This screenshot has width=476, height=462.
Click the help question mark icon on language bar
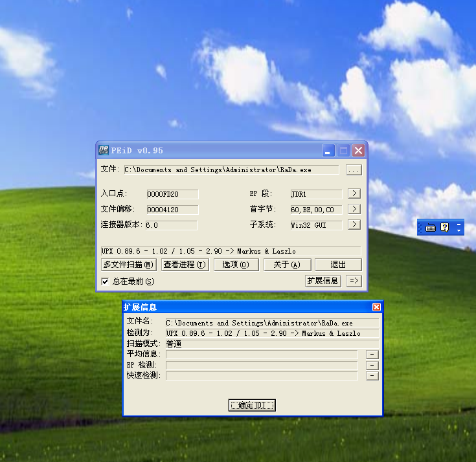[444, 227]
